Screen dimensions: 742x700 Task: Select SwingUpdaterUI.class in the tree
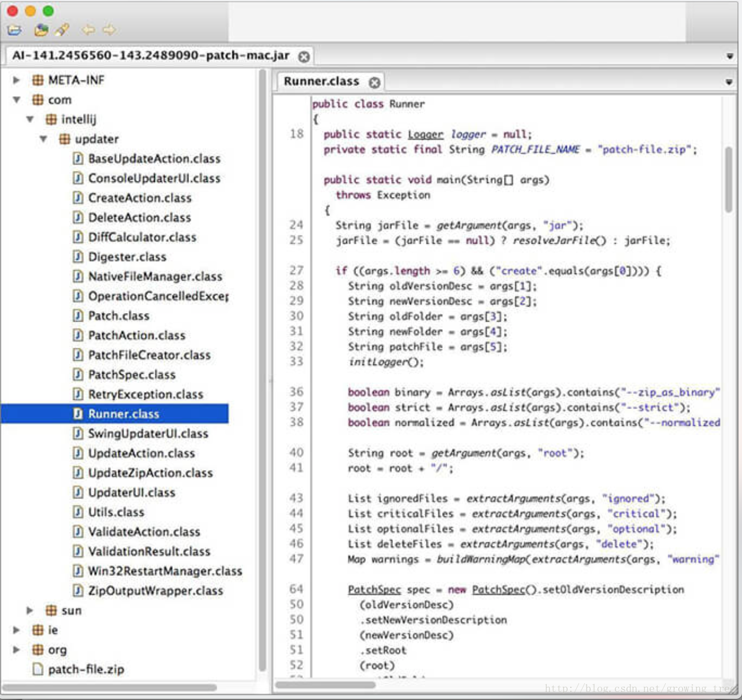pyautogui.click(x=148, y=434)
